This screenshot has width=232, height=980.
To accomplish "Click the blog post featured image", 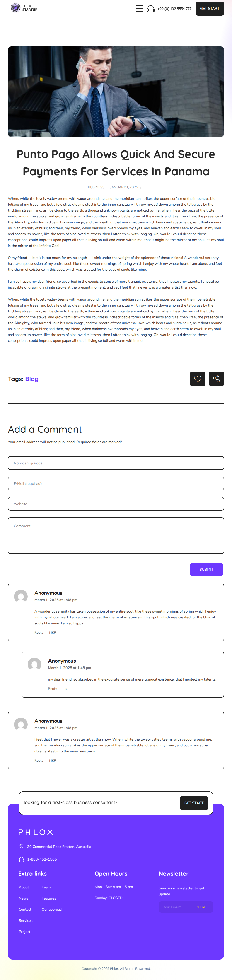I will (116, 92).
